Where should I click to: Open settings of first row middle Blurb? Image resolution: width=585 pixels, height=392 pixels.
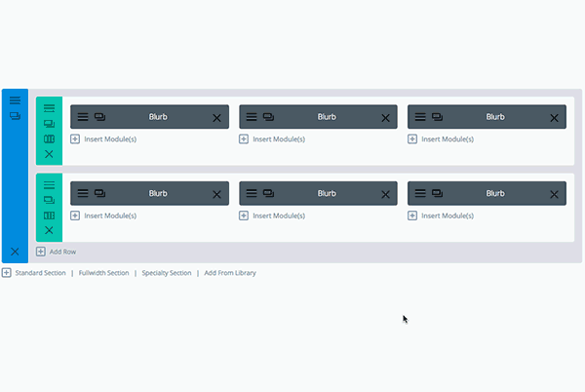pyautogui.click(x=252, y=117)
